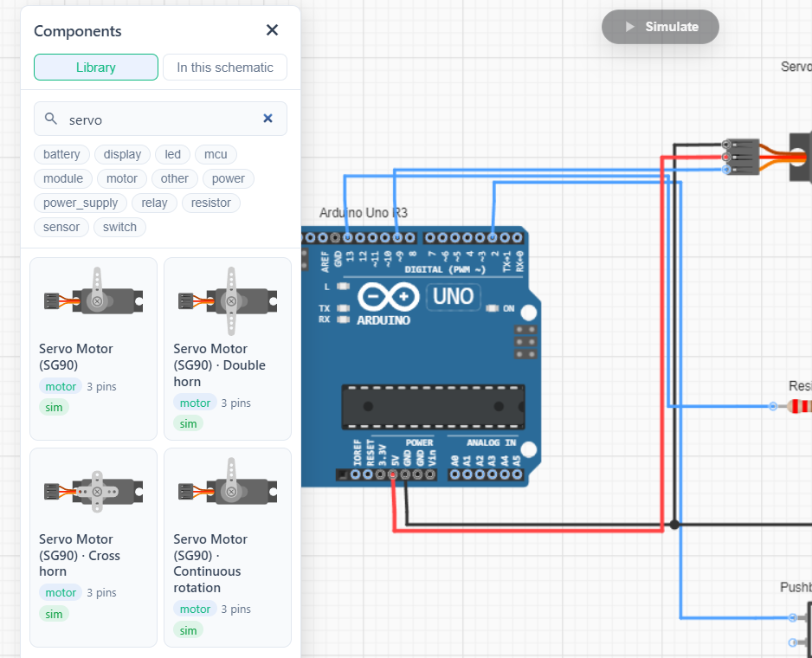Filter components by module tag
This screenshot has height=658, width=812.
(x=63, y=178)
